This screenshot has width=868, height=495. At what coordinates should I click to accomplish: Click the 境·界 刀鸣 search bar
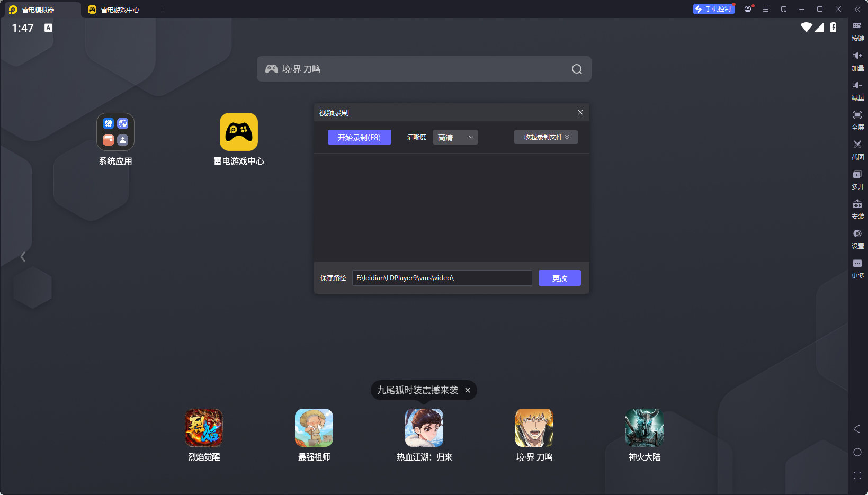point(424,69)
